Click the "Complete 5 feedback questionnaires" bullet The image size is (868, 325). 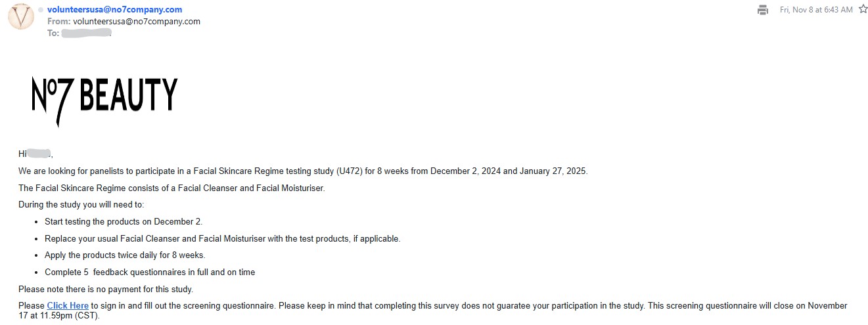click(150, 272)
